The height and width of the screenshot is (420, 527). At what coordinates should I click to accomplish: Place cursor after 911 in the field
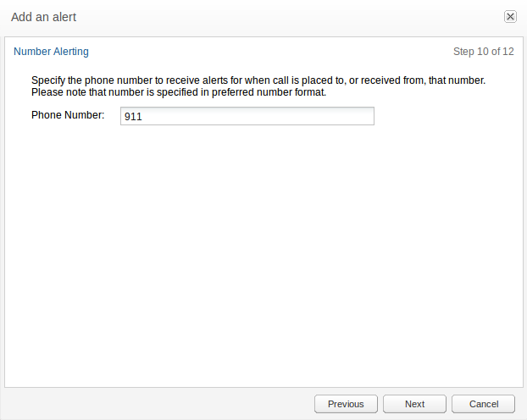tap(143, 117)
